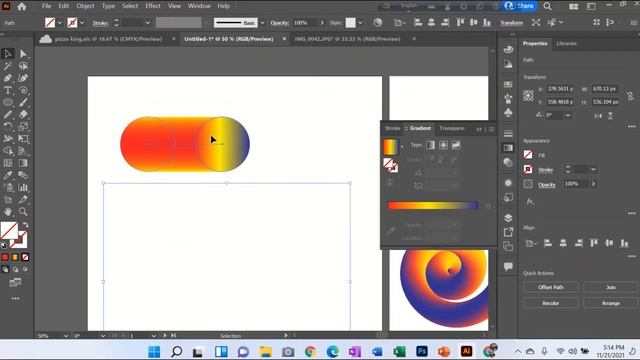Click gradient swatch preview in Gradient panel
Image resolution: width=640 pixels, height=360 pixels.
point(390,147)
